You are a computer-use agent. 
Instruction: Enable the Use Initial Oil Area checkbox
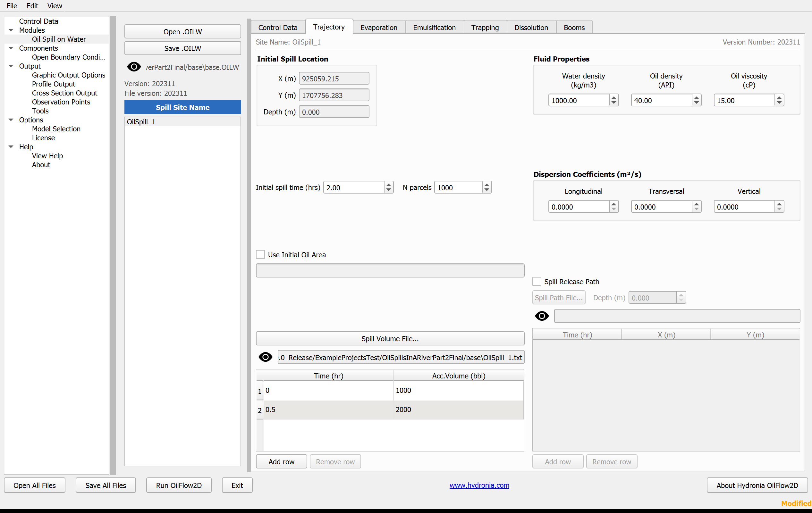[x=260, y=255]
